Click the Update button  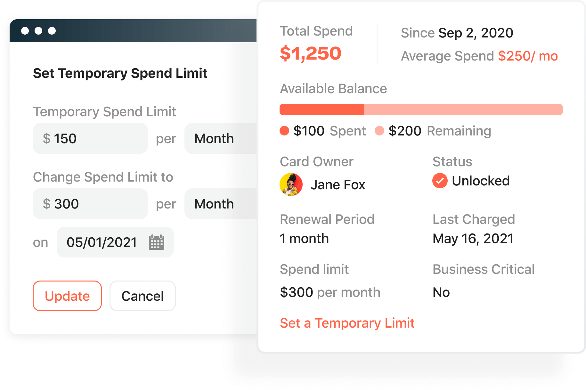67,296
